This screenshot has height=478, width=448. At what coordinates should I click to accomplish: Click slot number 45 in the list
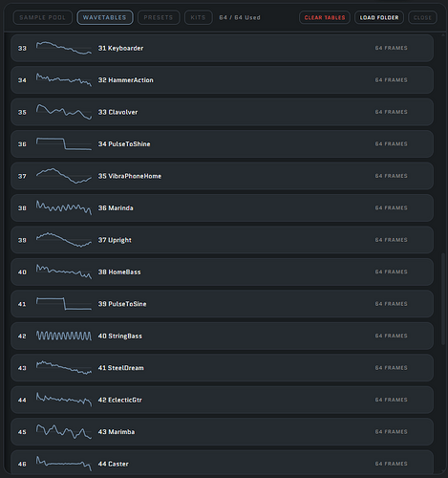click(22, 432)
